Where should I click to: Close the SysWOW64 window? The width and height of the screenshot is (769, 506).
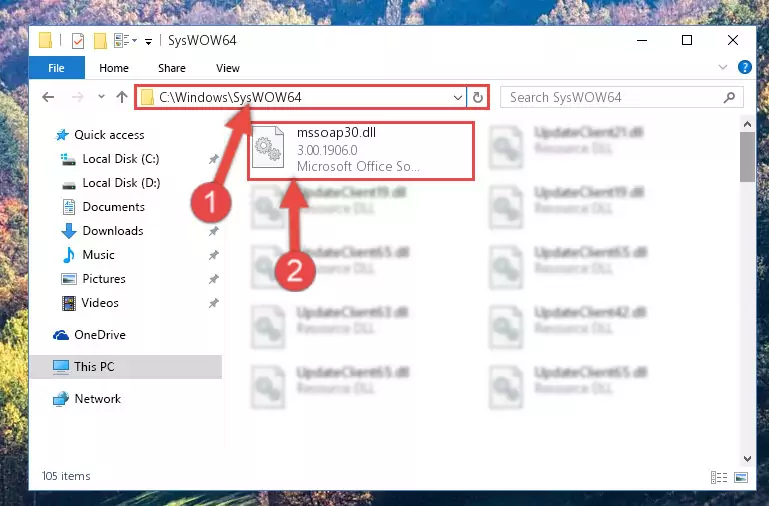pyautogui.click(x=733, y=40)
